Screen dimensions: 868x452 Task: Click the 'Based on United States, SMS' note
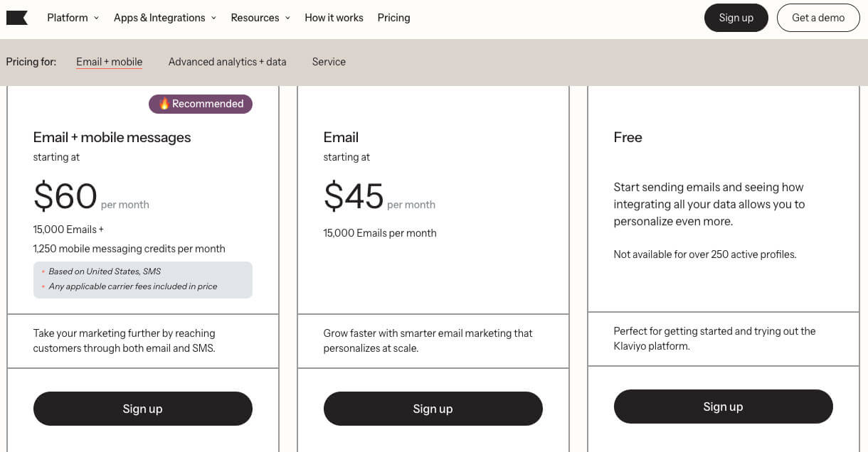coord(105,271)
